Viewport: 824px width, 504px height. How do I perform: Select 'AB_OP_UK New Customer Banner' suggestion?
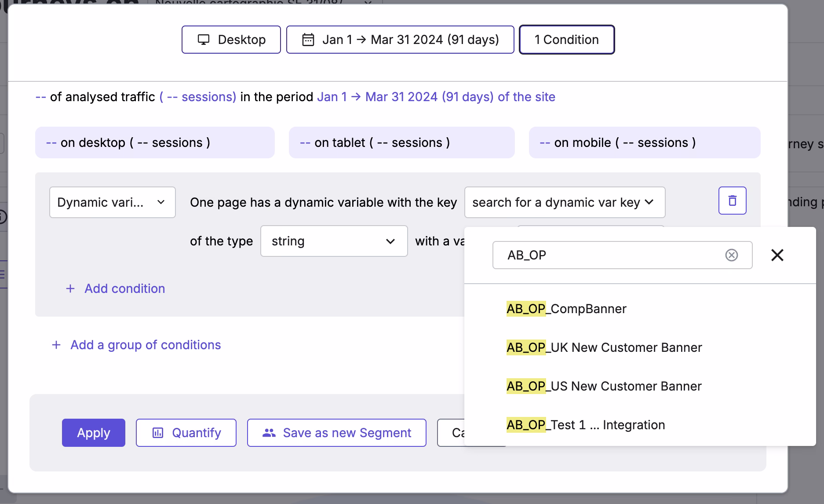(x=604, y=347)
